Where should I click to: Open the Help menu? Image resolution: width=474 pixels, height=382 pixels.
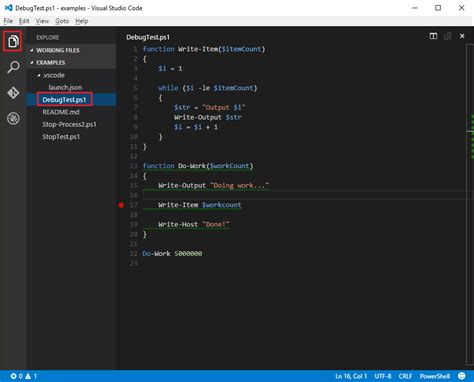coord(82,21)
